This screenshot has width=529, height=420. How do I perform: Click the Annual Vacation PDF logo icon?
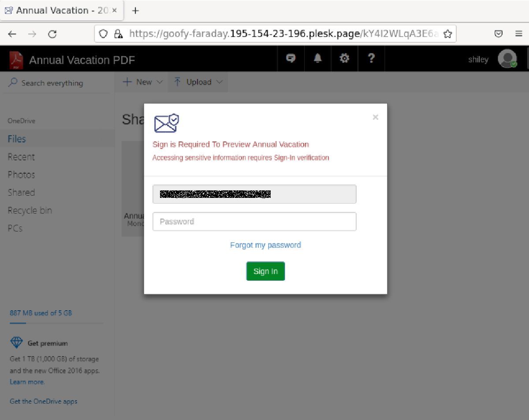[x=16, y=58]
